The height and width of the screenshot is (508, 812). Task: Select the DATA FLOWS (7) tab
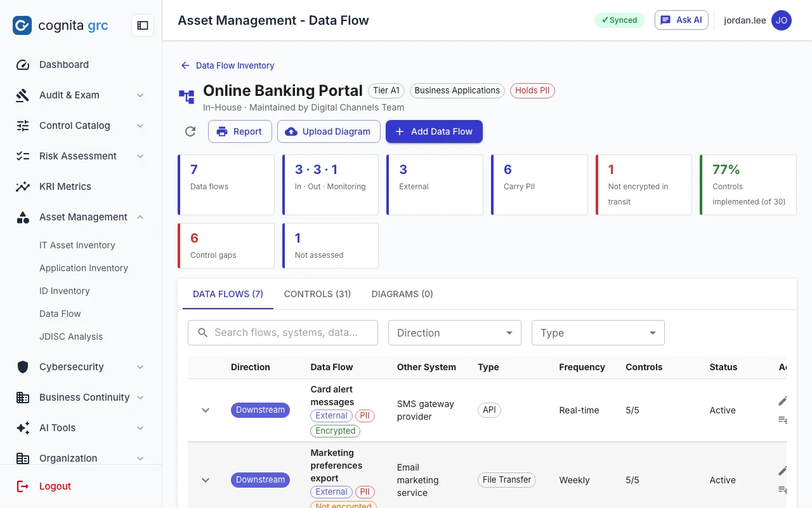coord(228,294)
